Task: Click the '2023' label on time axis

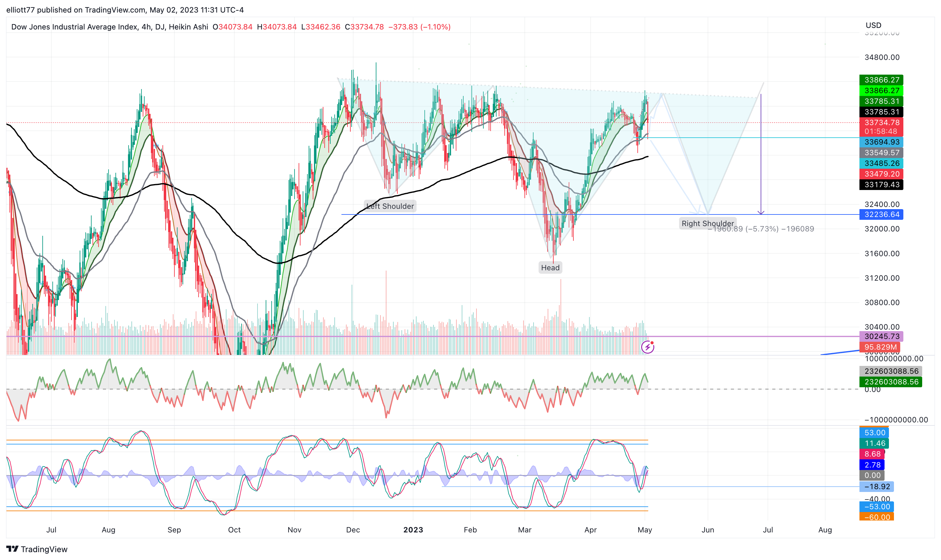Action: coord(413,530)
